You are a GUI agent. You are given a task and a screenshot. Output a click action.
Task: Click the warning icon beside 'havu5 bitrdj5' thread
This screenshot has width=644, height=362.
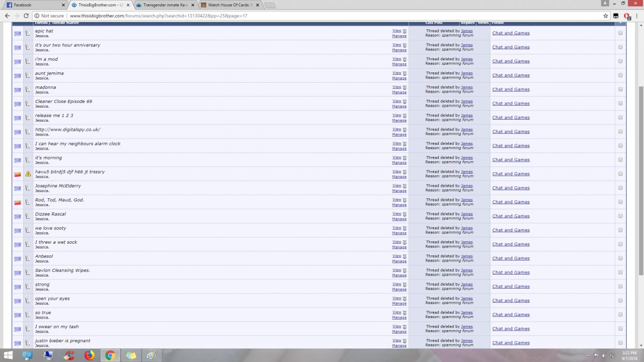click(28, 174)
